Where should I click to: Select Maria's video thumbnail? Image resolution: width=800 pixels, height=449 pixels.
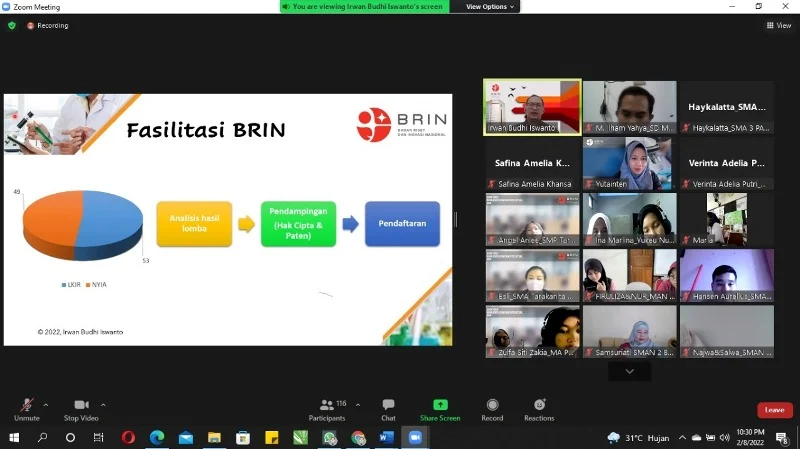[x=727, y=219]
